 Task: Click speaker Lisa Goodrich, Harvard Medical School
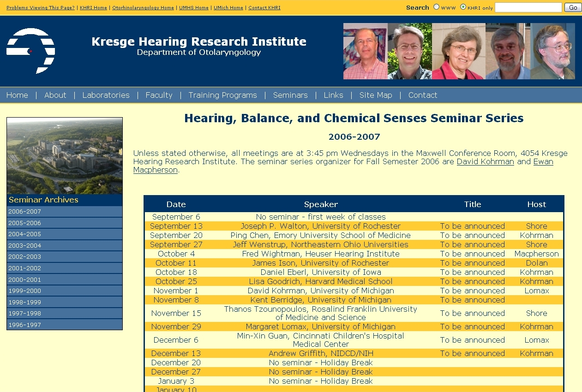coord(321,281)
